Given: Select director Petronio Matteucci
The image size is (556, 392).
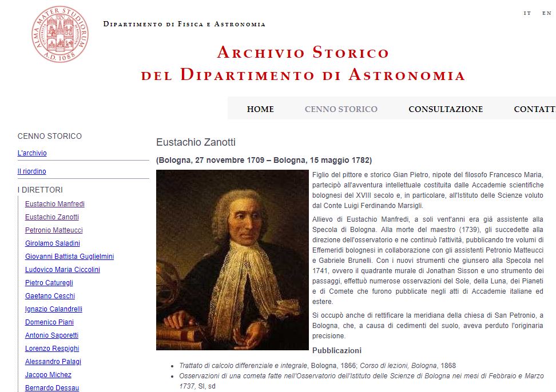Looking at the screenshot, I should [54, 230].
